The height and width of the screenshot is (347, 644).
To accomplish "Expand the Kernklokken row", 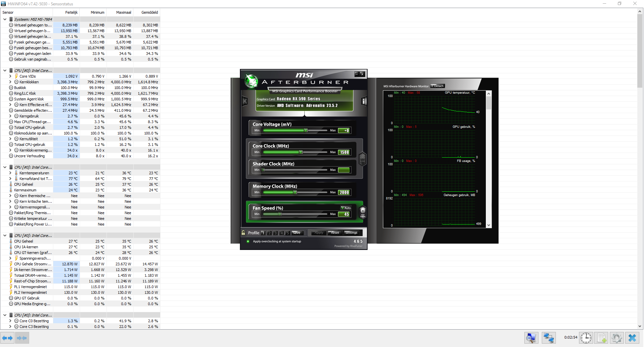I will tap(10, 82).
